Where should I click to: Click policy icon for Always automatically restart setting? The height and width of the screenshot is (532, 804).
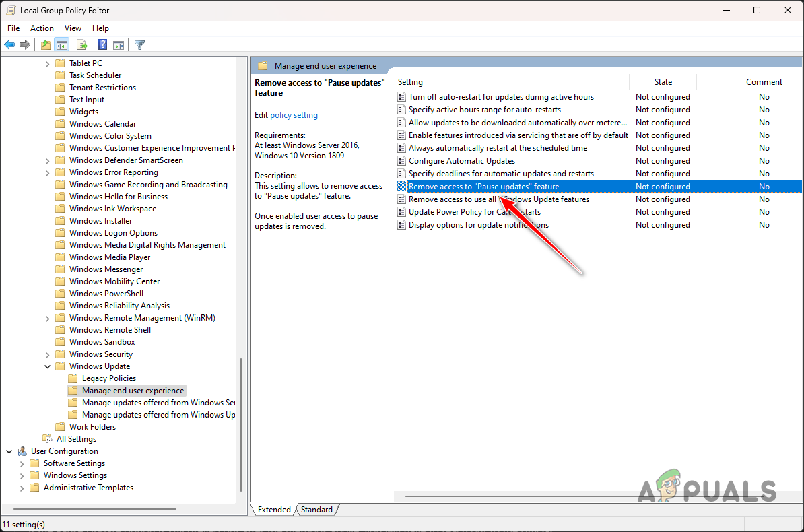401,148
